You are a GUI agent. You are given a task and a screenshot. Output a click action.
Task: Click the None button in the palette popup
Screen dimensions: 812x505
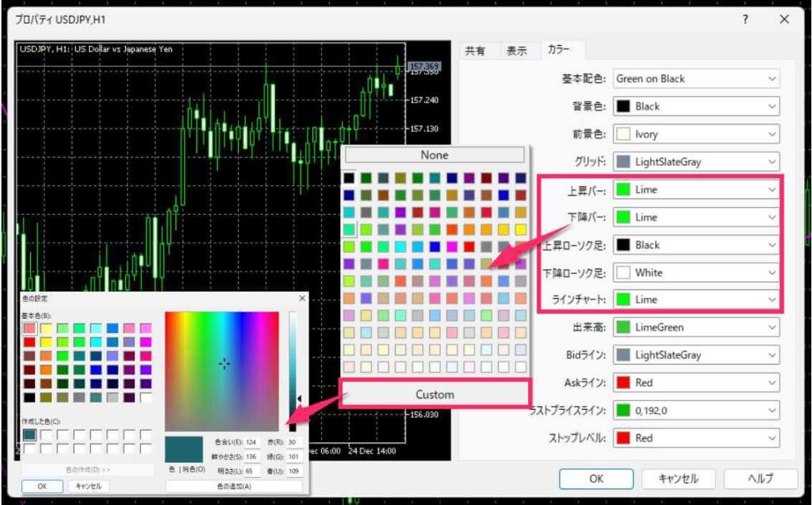coord(435,155)
